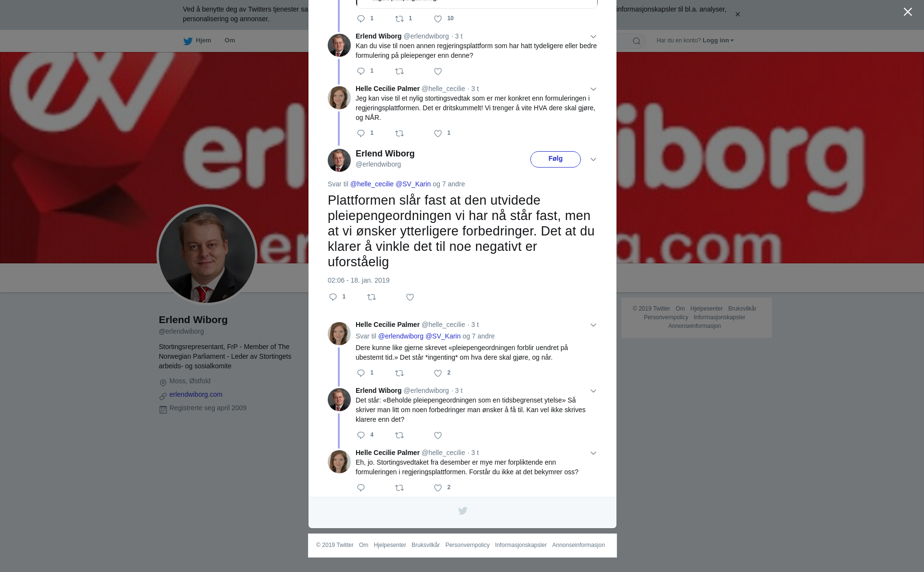Image resolution: width=924 pixels, height=572 pixels.
Task: Expand options chevron next to Følg button
Action: [x=593, y=159]
